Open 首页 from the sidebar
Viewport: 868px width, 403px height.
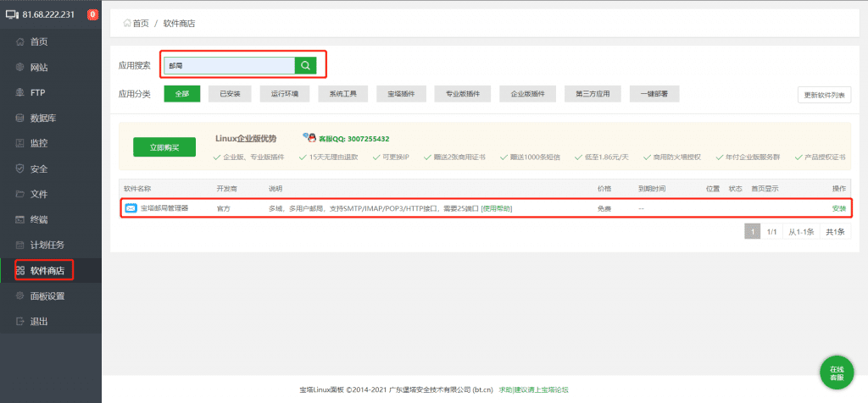coord(38,41)
